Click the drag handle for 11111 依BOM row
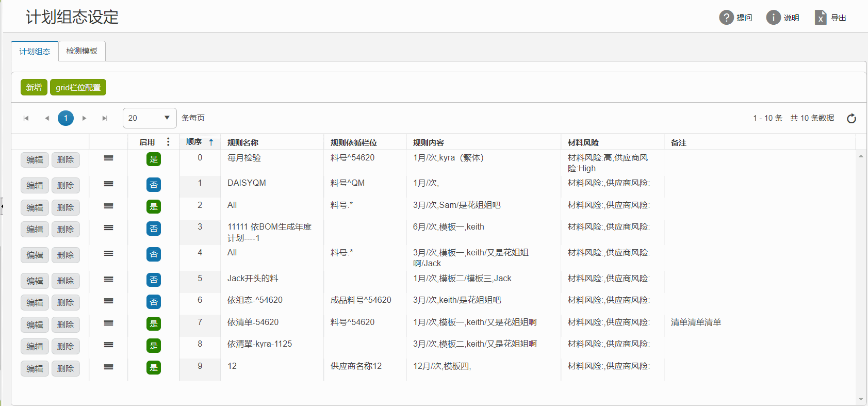Screen dimensions: 868x406 coord(108,228)
